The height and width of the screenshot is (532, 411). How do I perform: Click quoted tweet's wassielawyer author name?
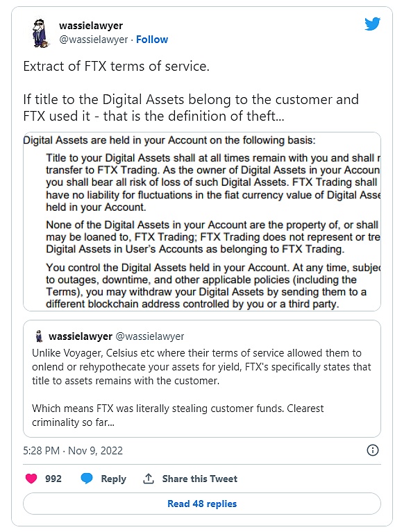(x=81, y=336)
